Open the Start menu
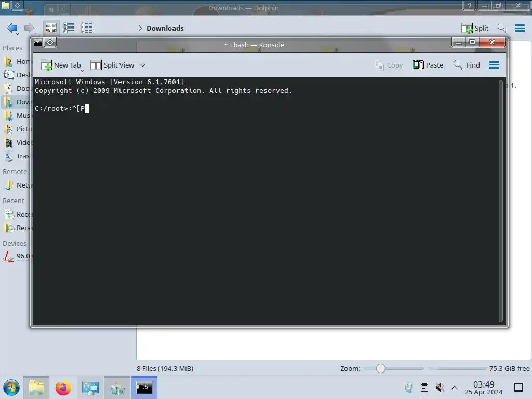Viewport: 532px width, 399px height. [x=11, y=388]
